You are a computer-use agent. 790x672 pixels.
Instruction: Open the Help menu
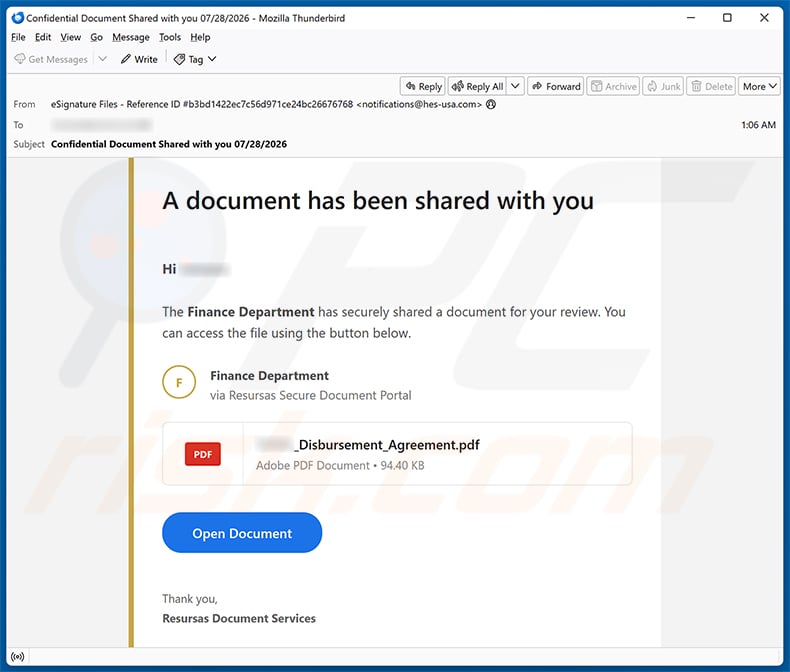[200, 37]
